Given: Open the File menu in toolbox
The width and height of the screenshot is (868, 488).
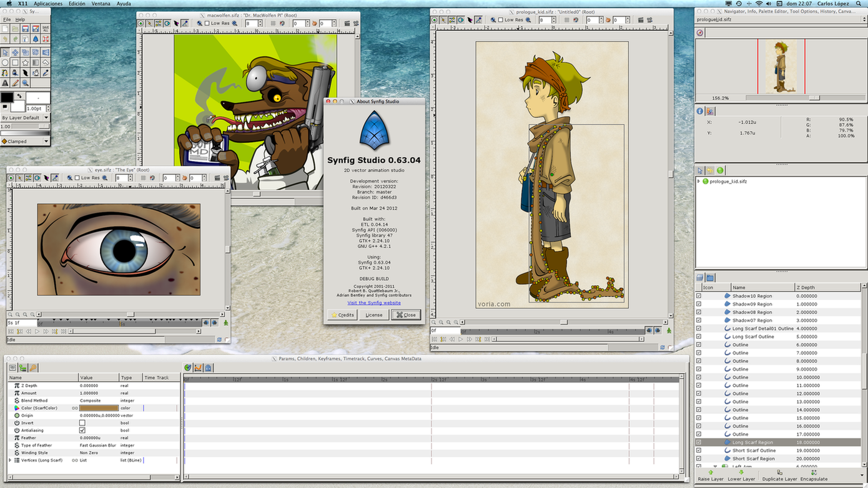Looking at the screenshot, I should 7,19.
